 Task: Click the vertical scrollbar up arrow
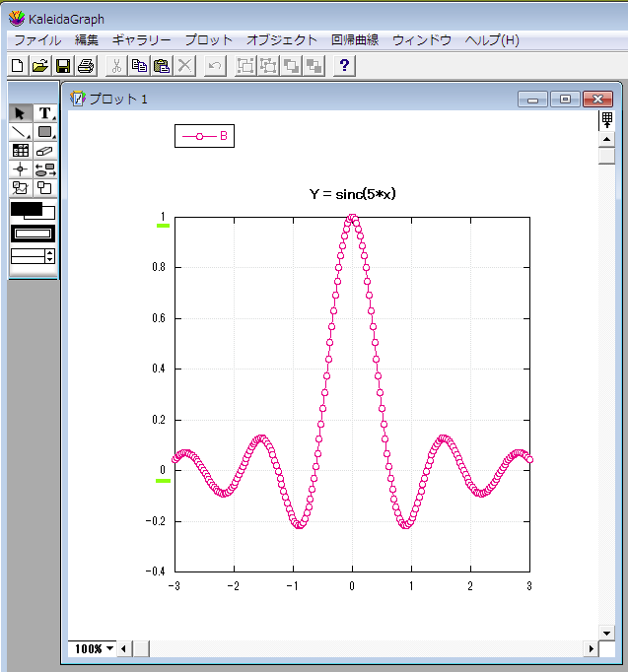tap(606, 139)
